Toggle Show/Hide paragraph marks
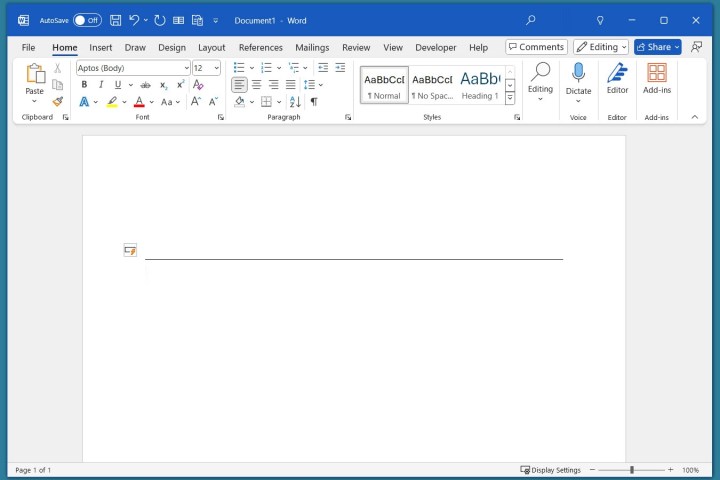This screenshot has height=480, width=720. 314,102
